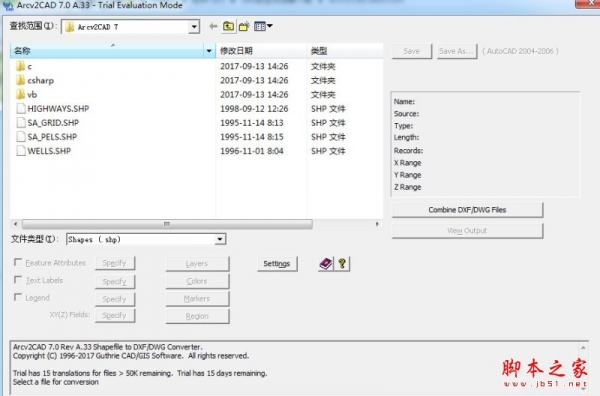Image resolution: width=600 pixels, height=396 pixels.
Task: Click the Layers button
Action: tap(197, 264)
